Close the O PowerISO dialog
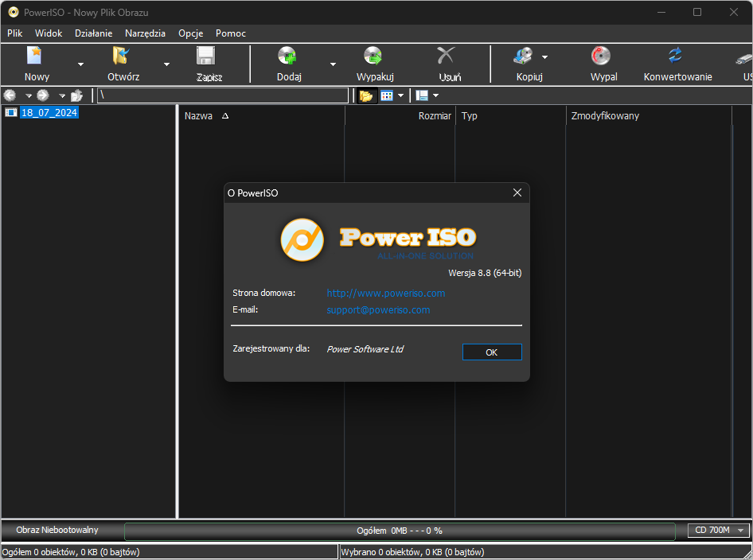The height and width of the screenshot is (560, 753). 517,192
